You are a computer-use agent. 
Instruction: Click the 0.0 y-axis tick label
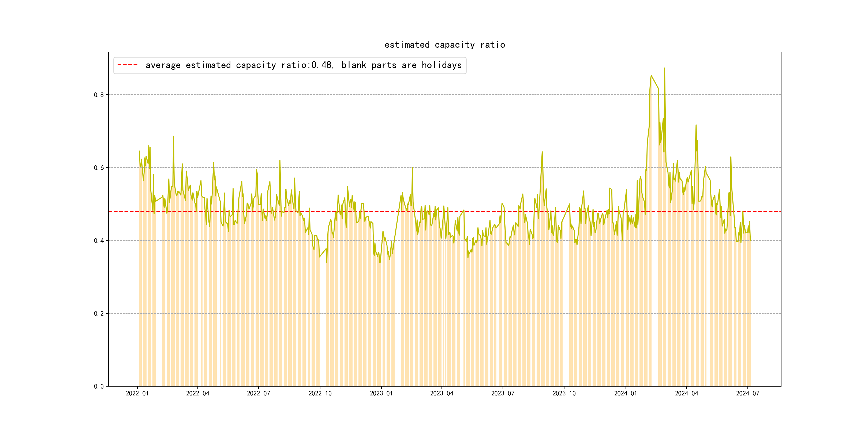point(99,387)
